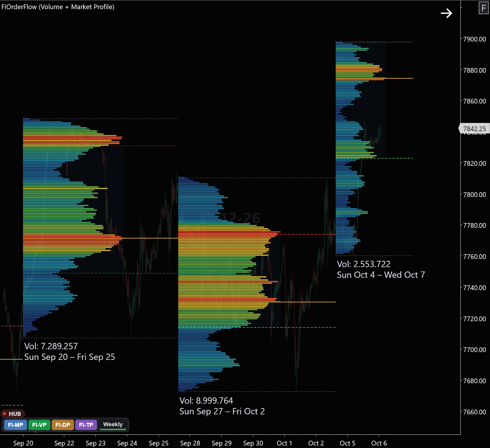Click the 7660.00 price axis label
Image resolution: width=490 pixels, height=448 pixels.
coord(475,412)
